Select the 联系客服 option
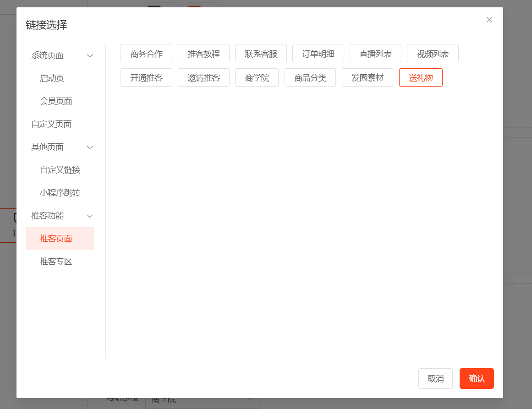532x409 pixels. (261, 54)
